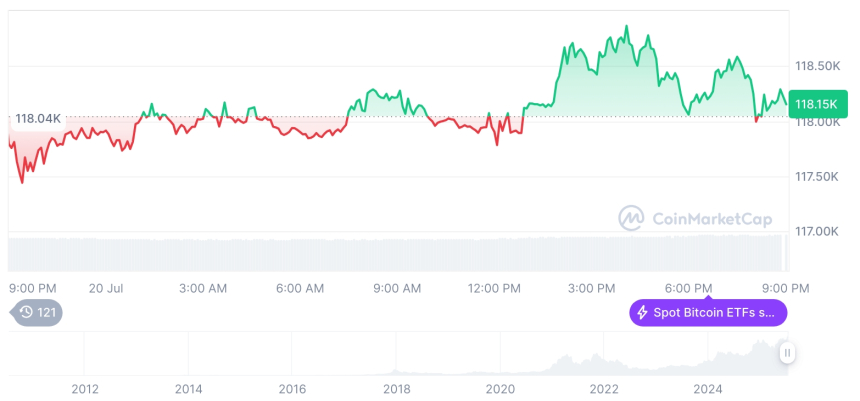Screen dimensions: 860x401
Task: Click the green 118.15K current price tag
Action: (x=817, y=103)
